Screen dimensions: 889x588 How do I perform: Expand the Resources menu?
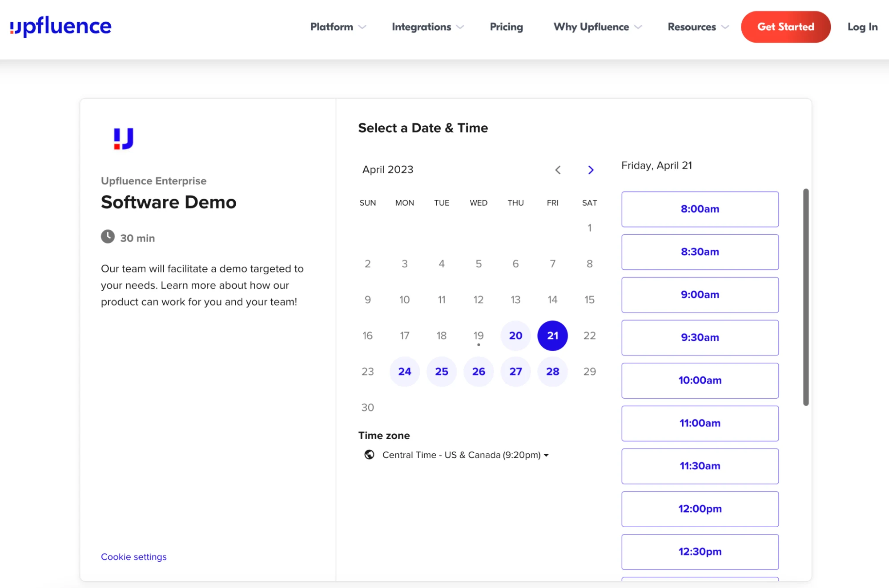(698, 27)
